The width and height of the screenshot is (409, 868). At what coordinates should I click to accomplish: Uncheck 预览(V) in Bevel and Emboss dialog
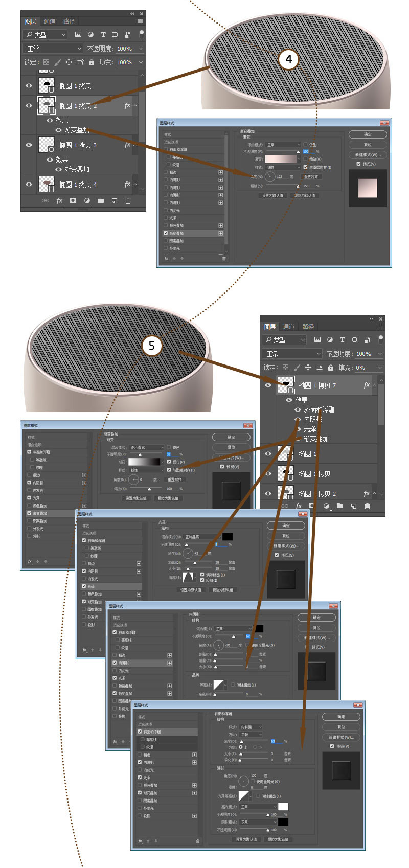tap(333, 746)
